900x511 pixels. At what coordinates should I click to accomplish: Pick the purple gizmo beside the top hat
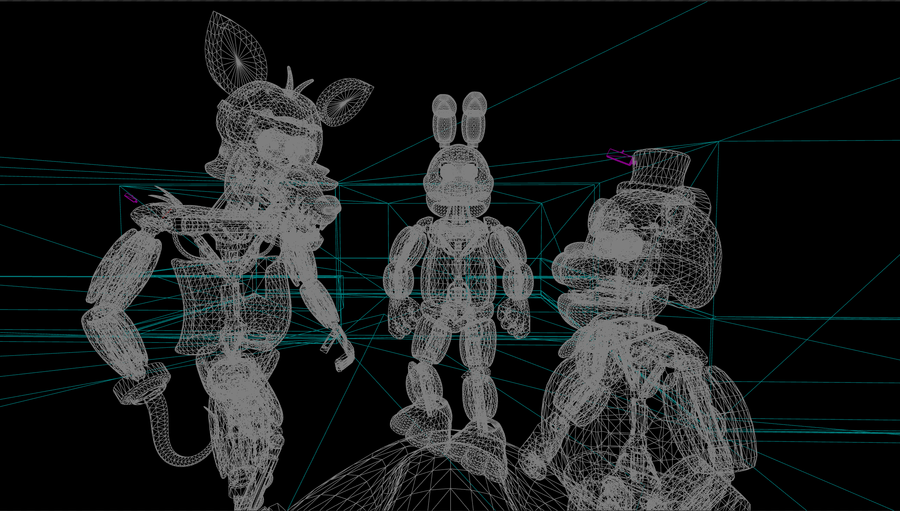click(620, 157)
